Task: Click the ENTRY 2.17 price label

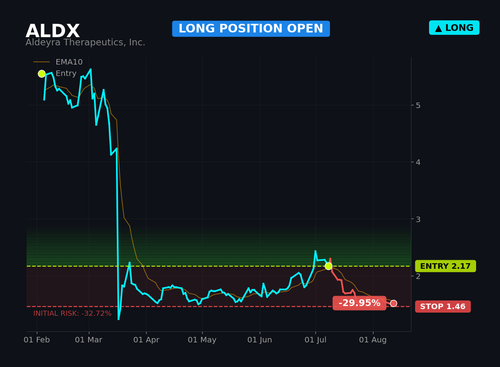Action: click(445, 266)
